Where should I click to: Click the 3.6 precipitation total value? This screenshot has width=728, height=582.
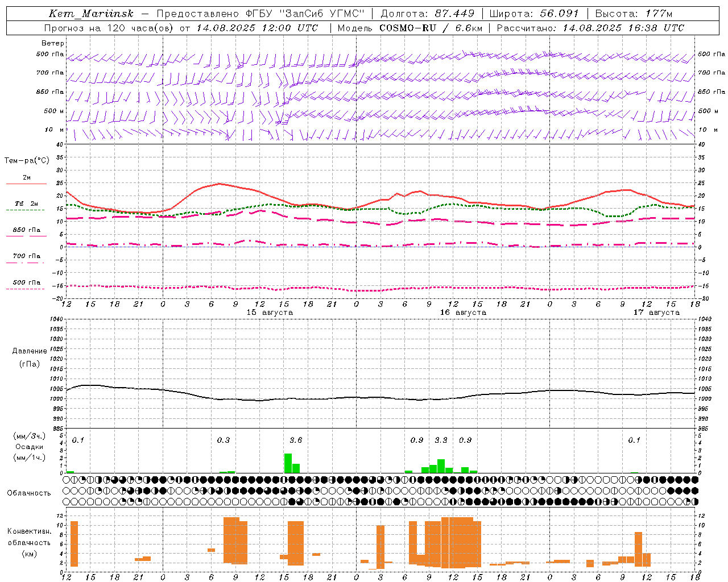click(x=296, y=440)
